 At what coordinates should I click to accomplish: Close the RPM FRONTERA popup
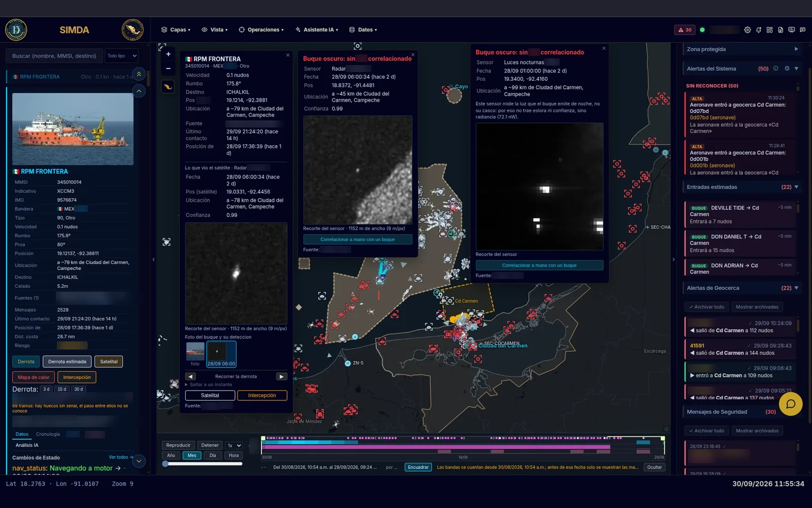[x=288, y=55]
